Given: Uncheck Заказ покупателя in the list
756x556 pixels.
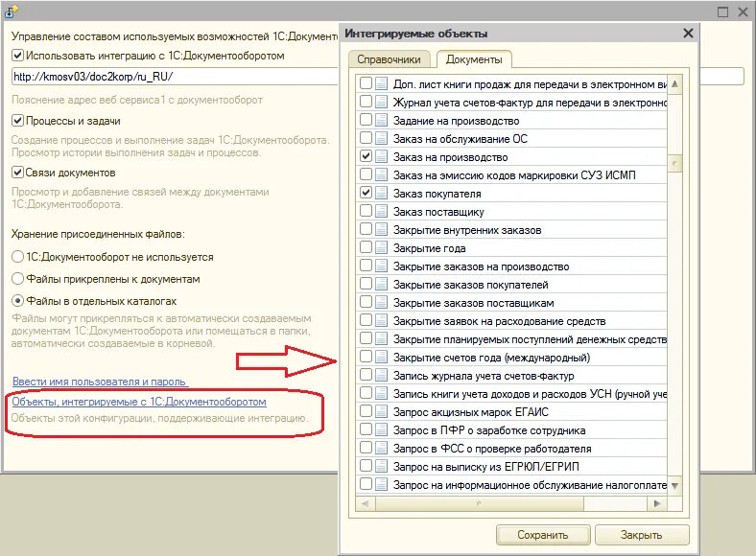Looking at the screenshot, I should [x=366, y=193].
